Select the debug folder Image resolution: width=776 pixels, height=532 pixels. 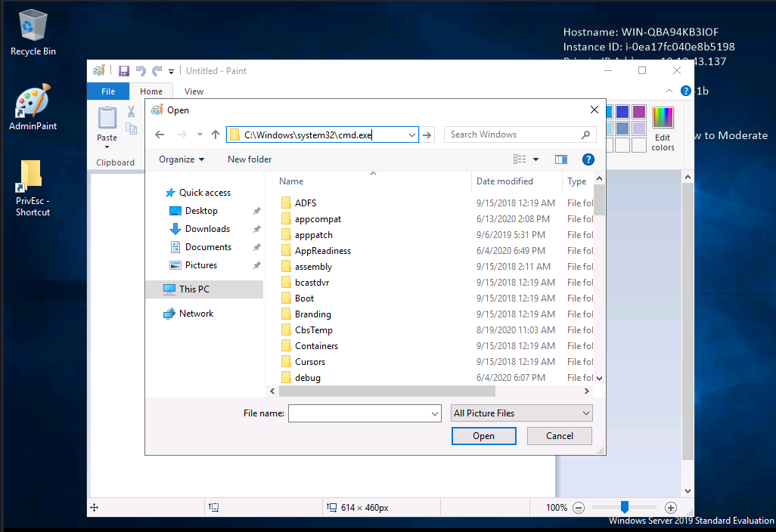[307, 377]
